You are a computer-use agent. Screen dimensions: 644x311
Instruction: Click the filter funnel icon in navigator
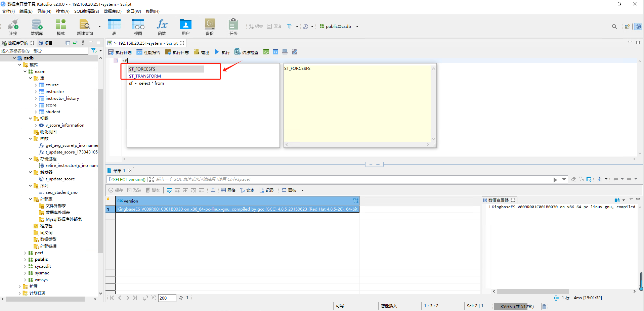(94, 51)
